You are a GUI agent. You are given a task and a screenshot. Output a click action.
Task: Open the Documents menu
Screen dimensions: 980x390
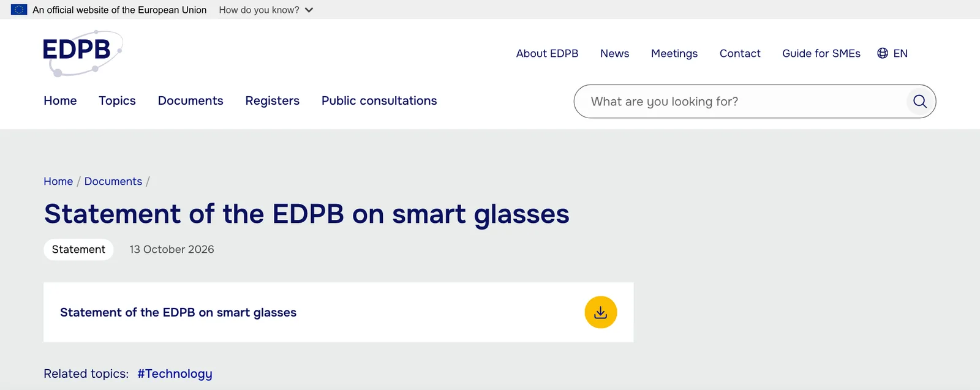(190, 100)
